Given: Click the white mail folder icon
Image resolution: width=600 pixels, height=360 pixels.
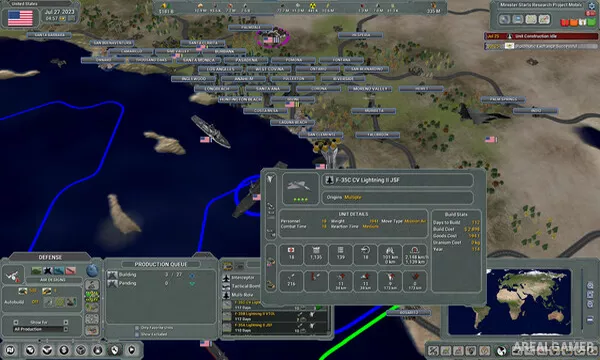Looking at the screenshot, I should click(582, 23).
